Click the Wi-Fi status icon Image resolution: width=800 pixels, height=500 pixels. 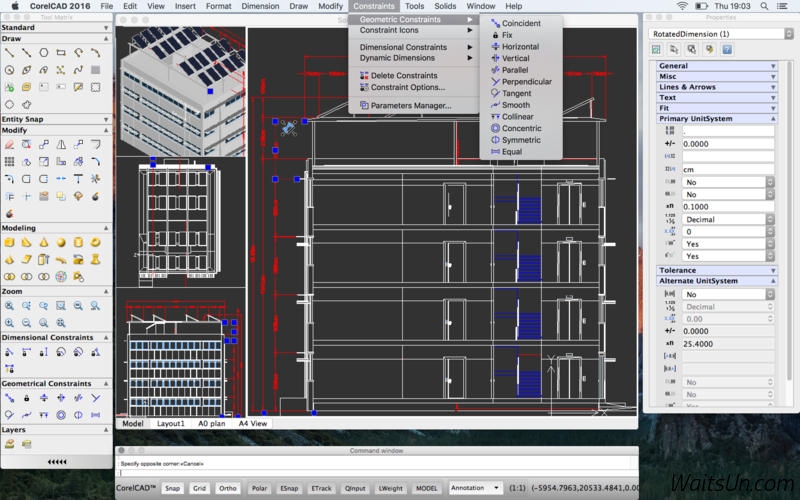click(682, 6)
